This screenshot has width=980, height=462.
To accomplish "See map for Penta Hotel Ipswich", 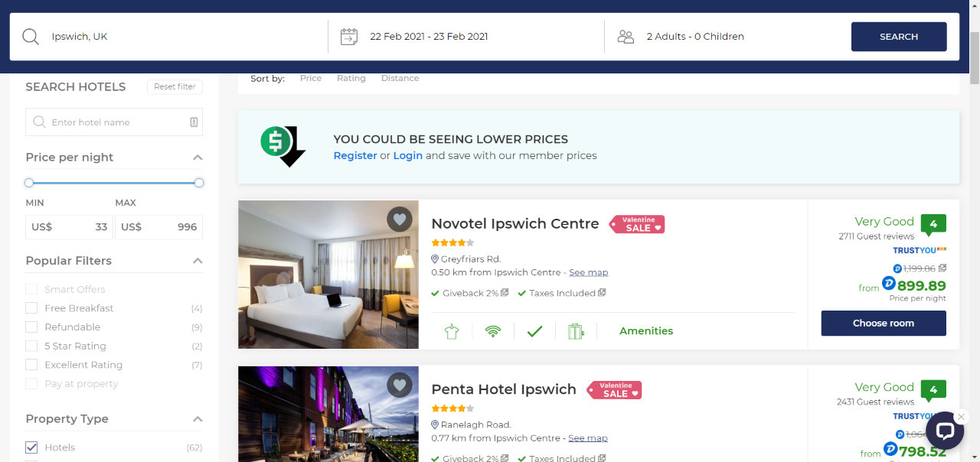I will (588, 438).
